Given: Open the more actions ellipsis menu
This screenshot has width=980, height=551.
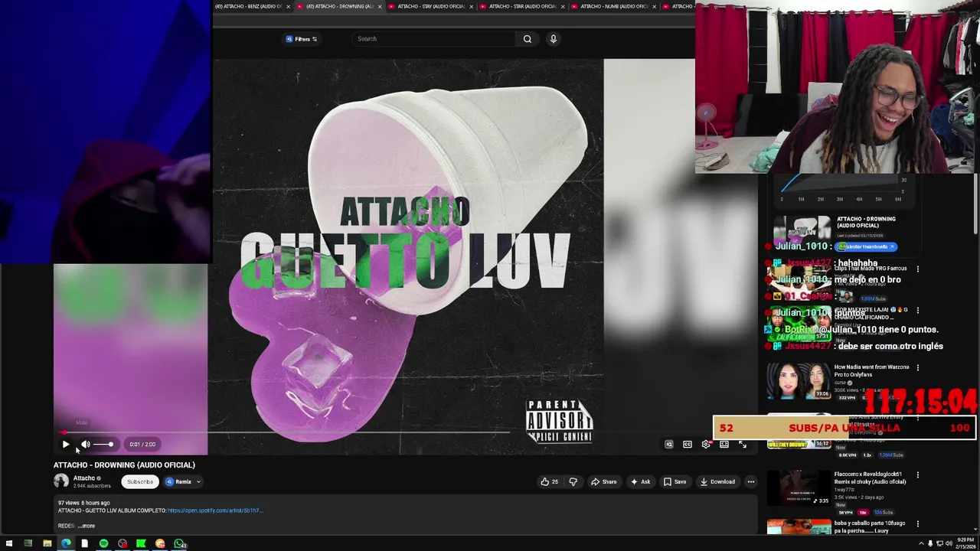Looking at the screenshot, I should [751, 481].
